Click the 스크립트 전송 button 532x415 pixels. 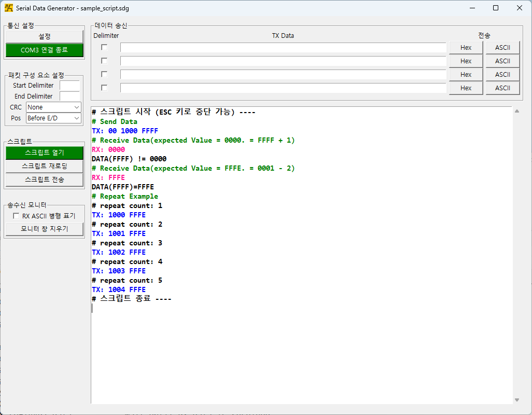pyautogui.click(x=45, y=179)
